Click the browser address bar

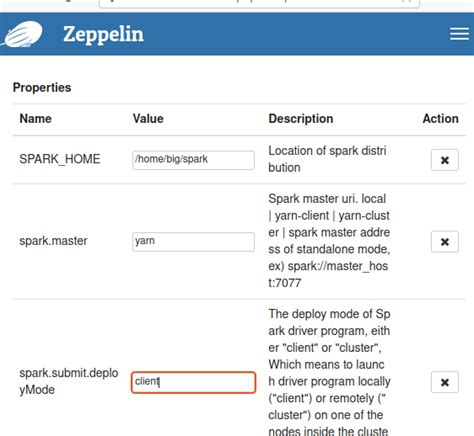point(259,3)
